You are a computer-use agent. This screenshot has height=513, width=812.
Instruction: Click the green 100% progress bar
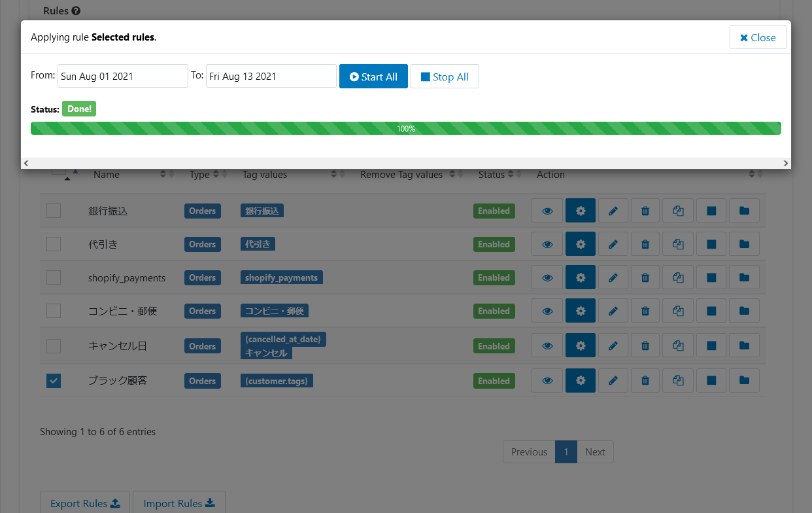[x=406, y=128]
